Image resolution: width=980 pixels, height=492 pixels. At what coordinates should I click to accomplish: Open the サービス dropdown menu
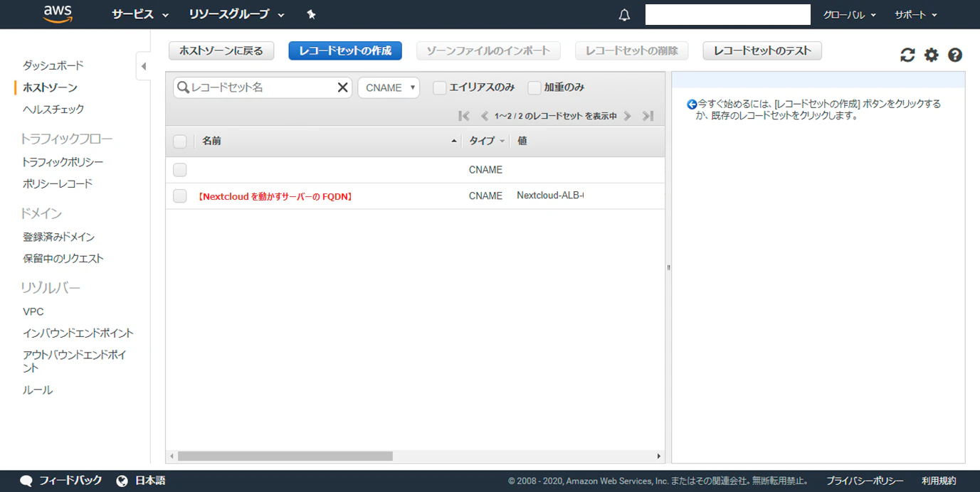pyautogui.click(x=140, y=14)
